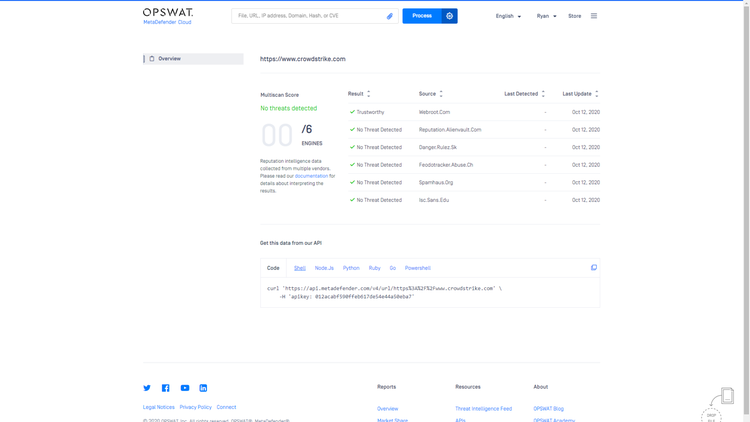Switch to the Node.Js code tab
The image size is (750, 422).
pyautogui.click(x=324, y=268)
